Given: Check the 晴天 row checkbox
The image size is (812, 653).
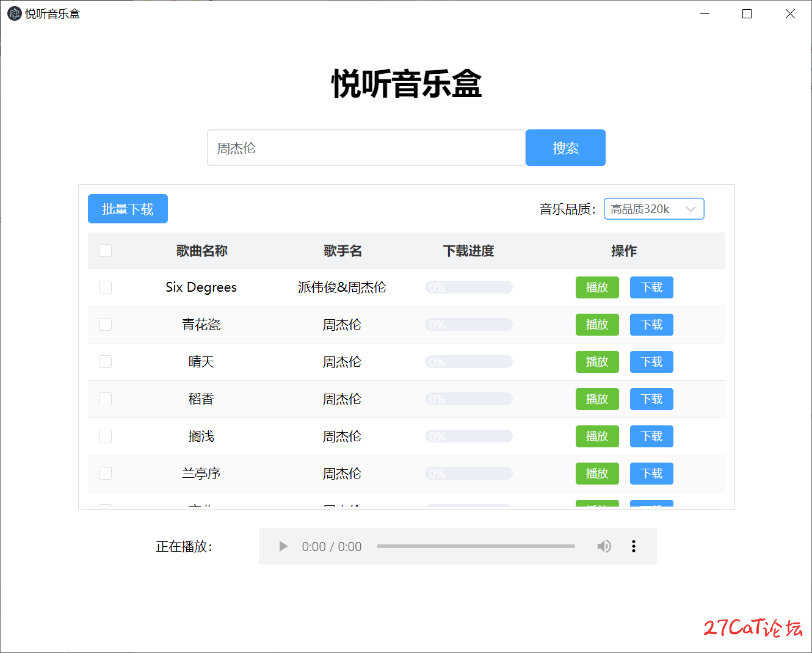Looking at the screenshot, I should coord(105,361).
